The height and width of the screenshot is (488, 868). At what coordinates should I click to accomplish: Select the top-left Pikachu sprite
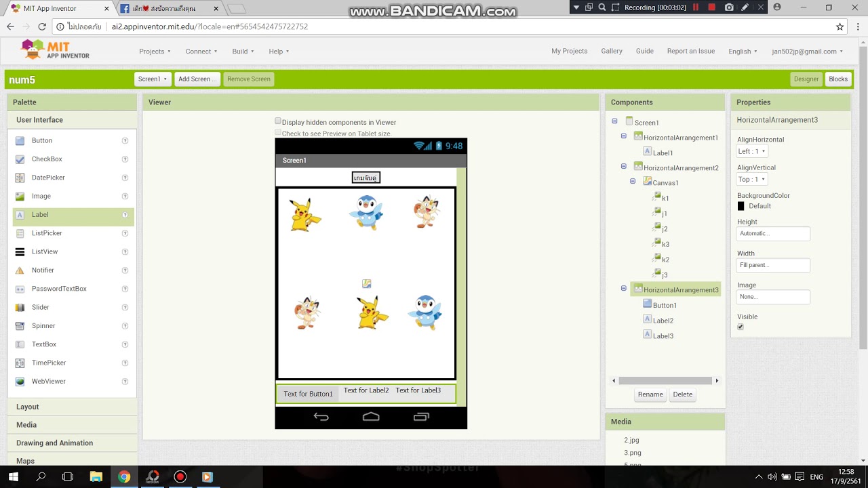click(304, 214)
